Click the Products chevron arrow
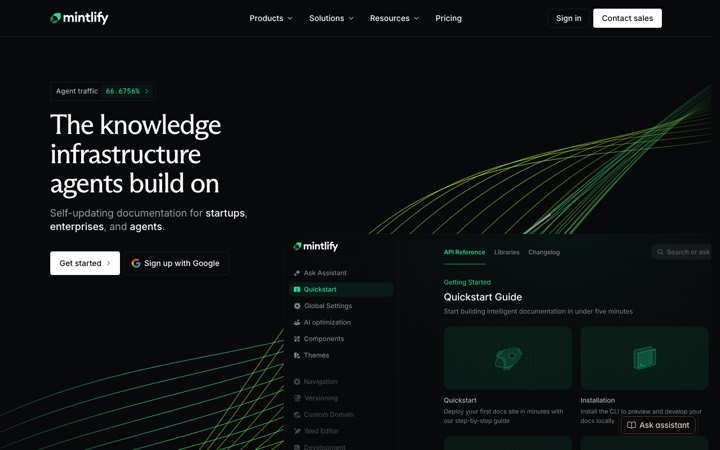Viewport: 720px width, 450px height. pos(290,18)
